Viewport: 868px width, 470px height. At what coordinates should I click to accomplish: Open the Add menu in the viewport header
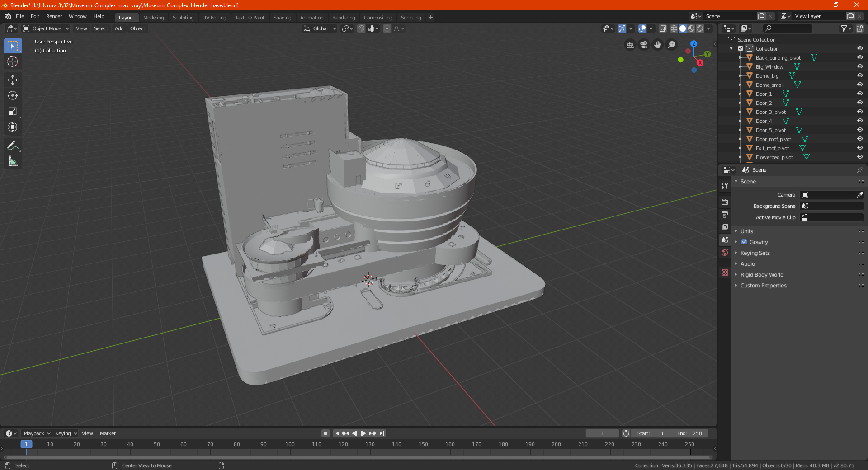coord(119,28)
